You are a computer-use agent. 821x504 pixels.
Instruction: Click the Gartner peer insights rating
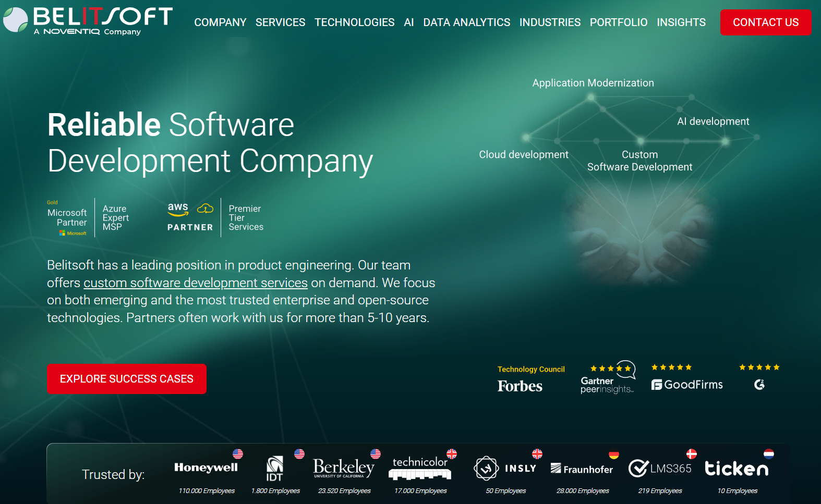(608, 377)
